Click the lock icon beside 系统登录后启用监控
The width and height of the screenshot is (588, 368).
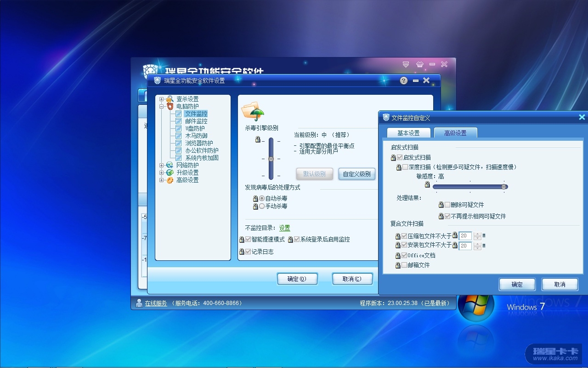pyautogui.click(x=290, y=240)
